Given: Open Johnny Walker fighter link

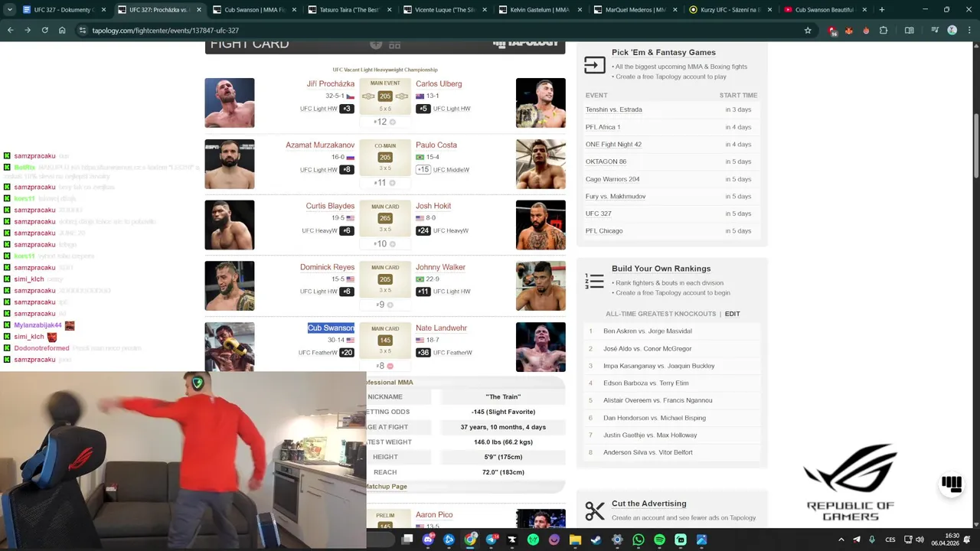Looking at the screenshot, I should click(440, 268).
